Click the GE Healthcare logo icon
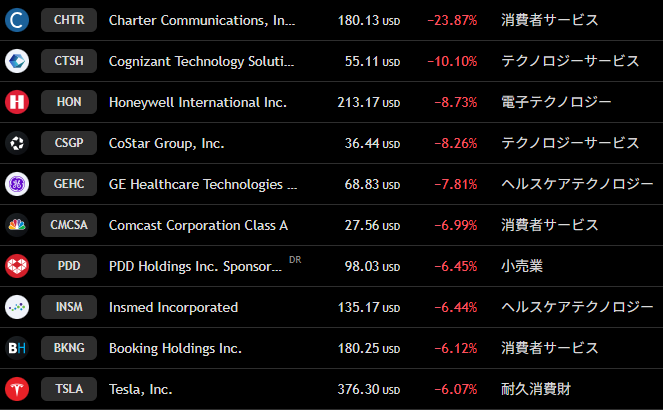Image resolution: width=663 pixels, height=410 pixels. click(x=17, y=184)
